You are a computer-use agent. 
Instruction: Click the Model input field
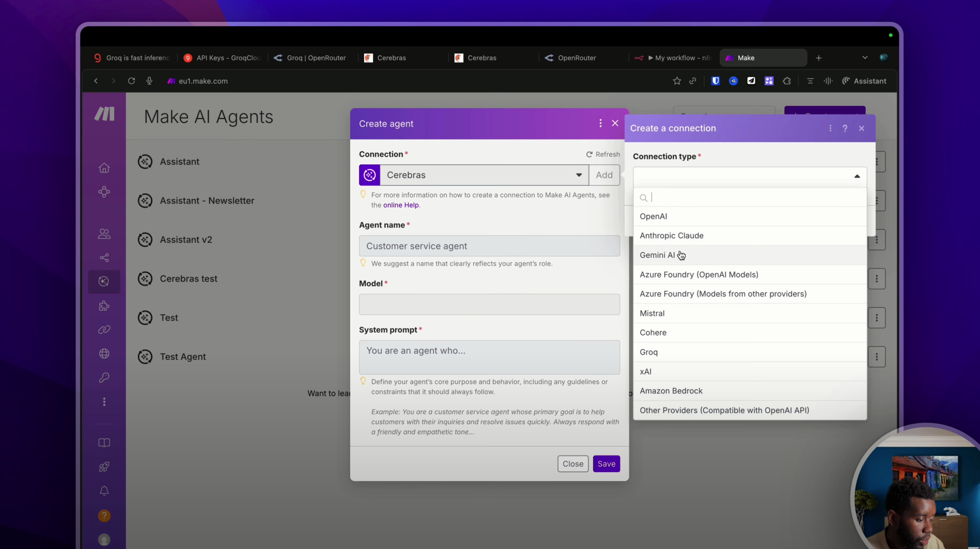[x=489, y=304]
